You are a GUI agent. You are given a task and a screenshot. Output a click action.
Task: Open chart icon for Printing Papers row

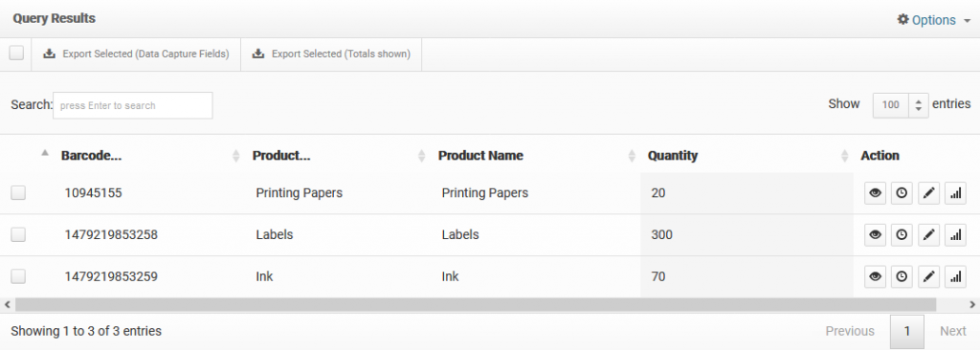tap(955, 193)
